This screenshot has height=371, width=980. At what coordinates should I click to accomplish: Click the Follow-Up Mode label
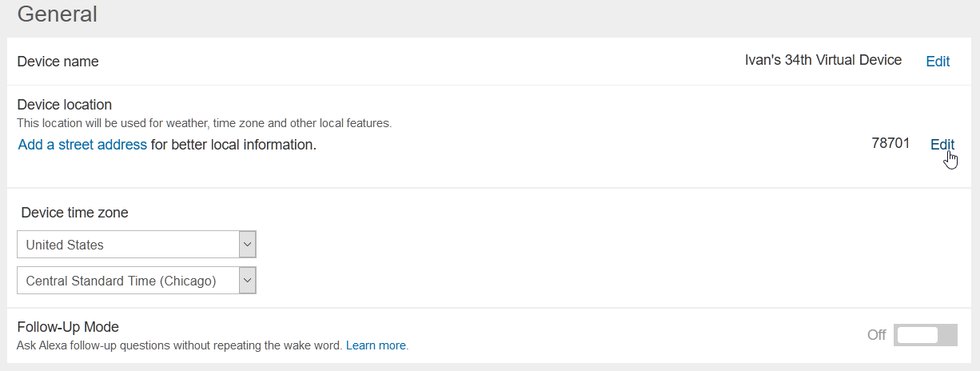pyautogui.click(x=68, y=327)
